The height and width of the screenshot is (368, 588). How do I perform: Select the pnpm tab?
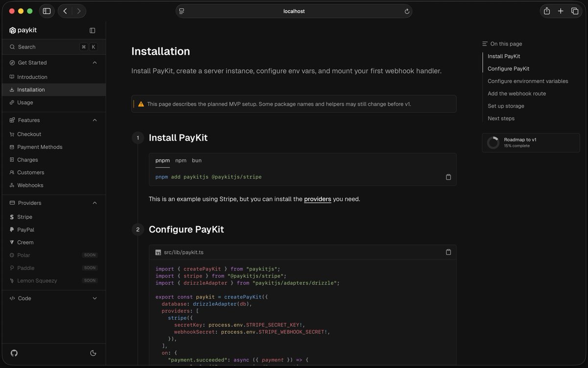tap(162, 161)
